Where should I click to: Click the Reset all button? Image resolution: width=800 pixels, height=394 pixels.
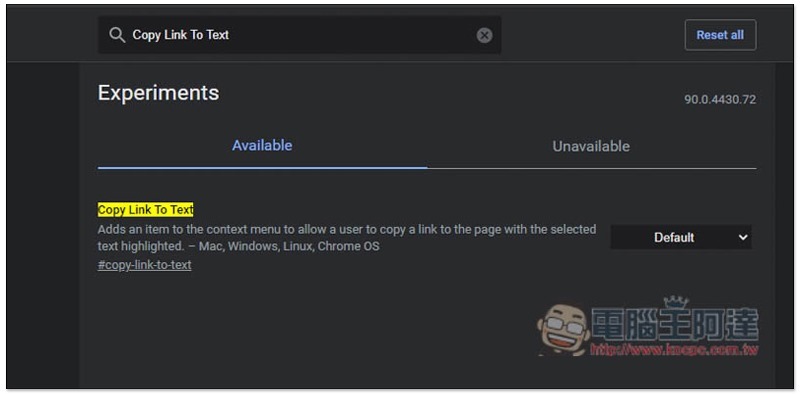720,35
